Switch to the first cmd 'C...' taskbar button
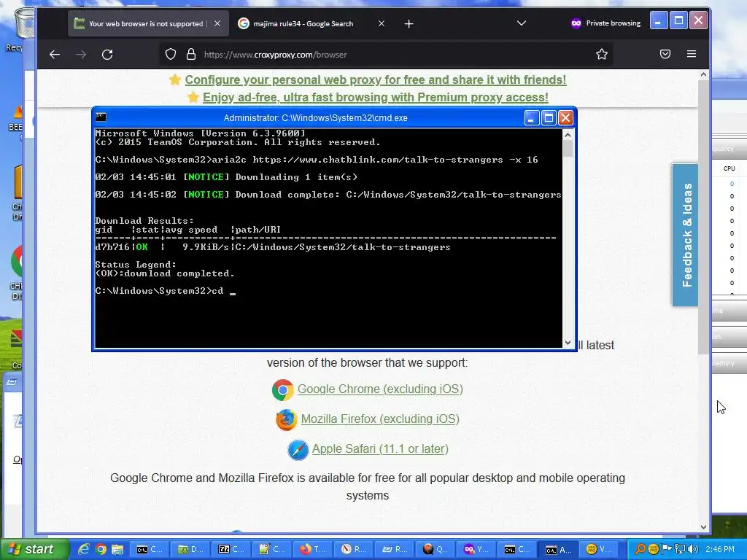Image resolution: width=747 pixels, height=560 pixels. pos(150,550)
